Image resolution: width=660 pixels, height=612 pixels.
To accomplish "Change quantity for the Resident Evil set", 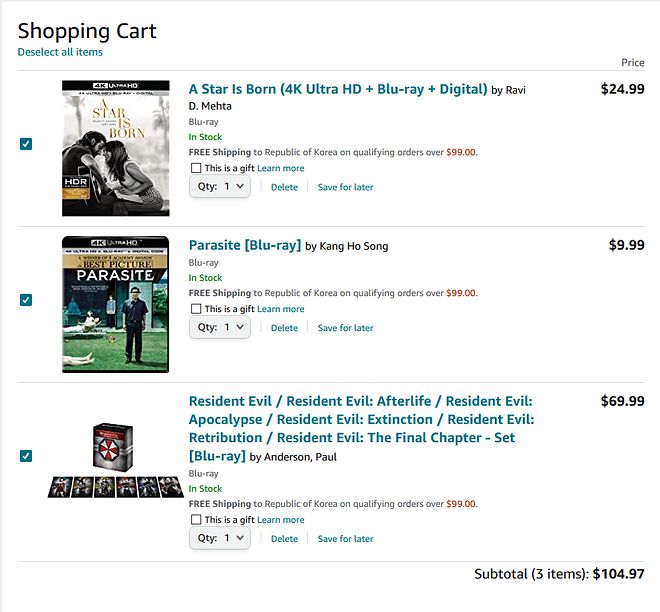I will pyautogui.click(x=220, y=539).
